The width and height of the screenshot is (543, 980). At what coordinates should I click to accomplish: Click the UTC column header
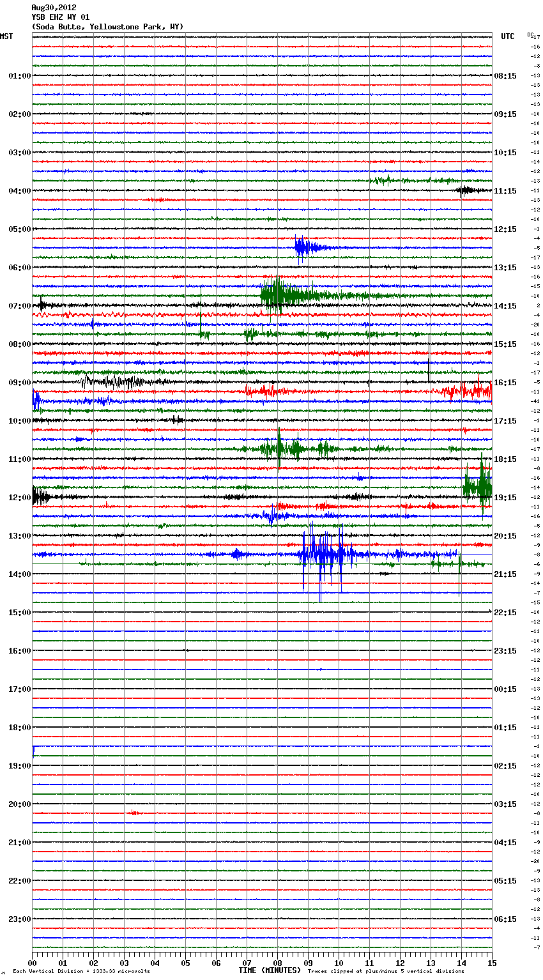(507, 36)
